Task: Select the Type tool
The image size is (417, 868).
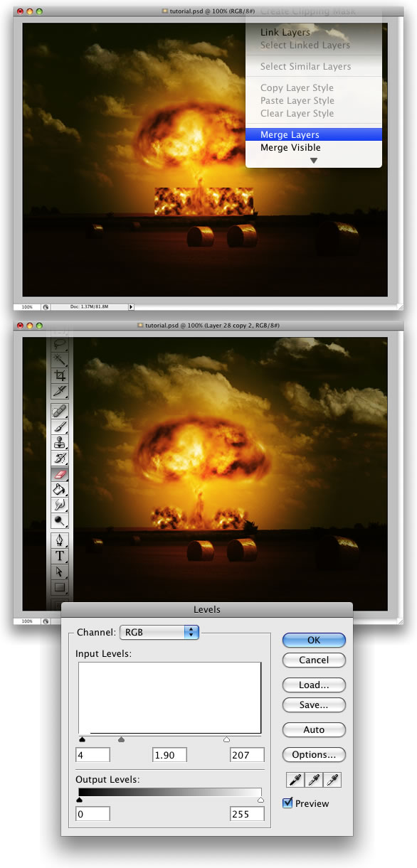Action: (60, 556)
